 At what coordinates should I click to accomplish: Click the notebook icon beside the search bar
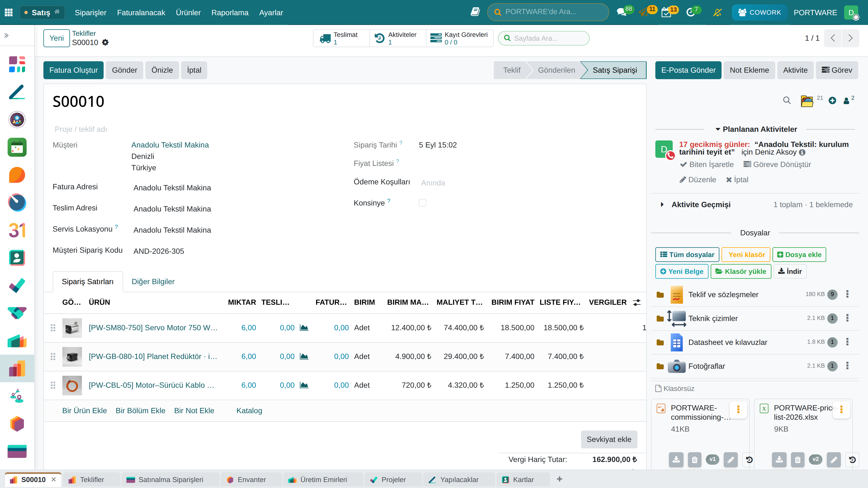tap(475, 12)
